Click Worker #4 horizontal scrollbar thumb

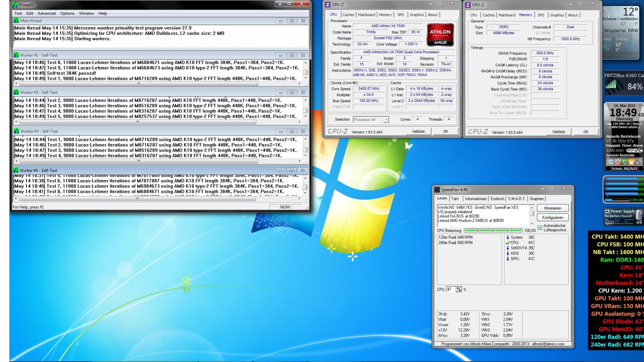click(138, 199)
